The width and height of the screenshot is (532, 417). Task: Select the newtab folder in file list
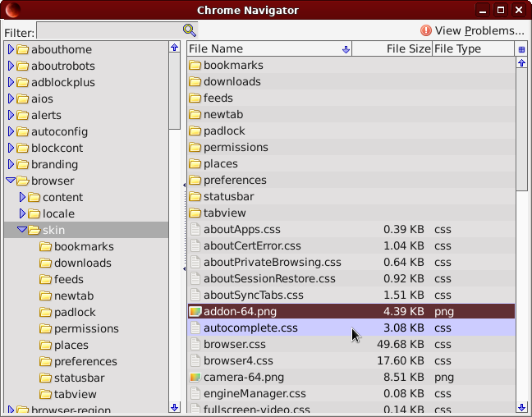(351, 114)
